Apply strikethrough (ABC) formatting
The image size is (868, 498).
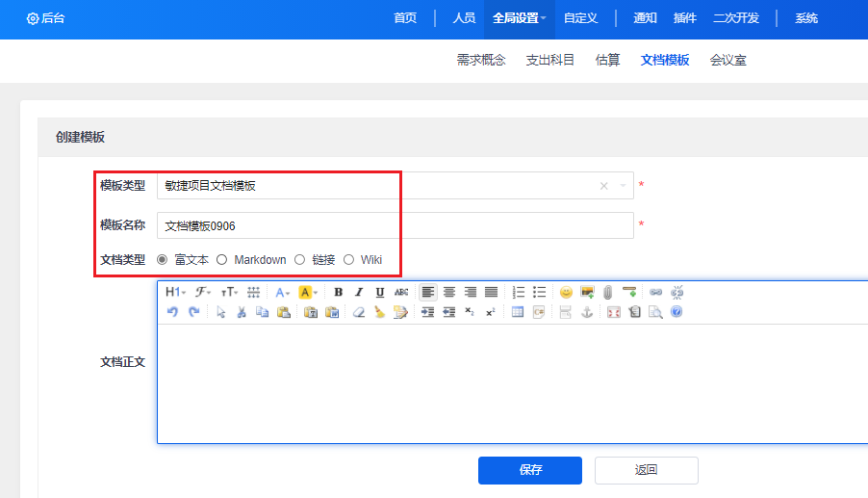tap(400, 292)
